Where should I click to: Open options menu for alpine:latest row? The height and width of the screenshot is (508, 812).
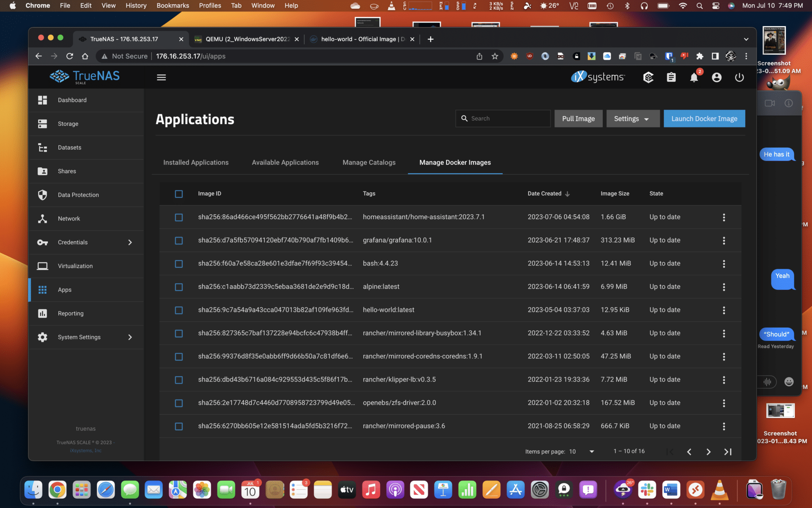pyautogui.click(x=724, y=287)
